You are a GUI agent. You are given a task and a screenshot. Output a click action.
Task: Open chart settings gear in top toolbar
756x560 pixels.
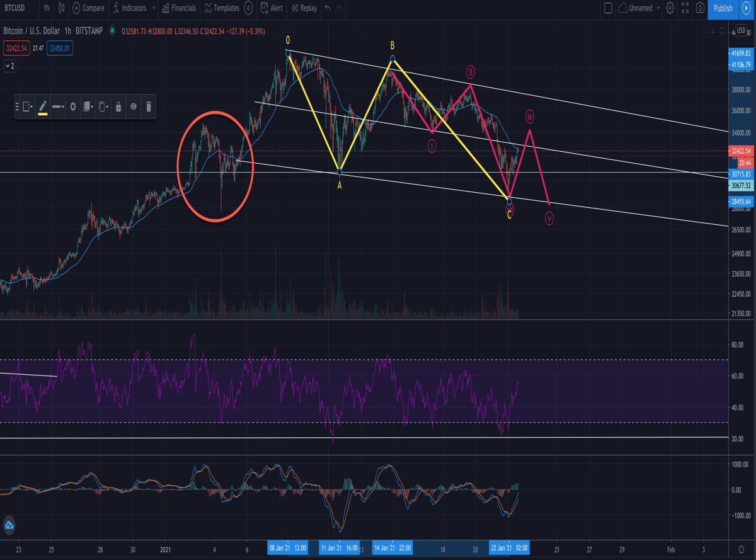(x=670, y=8)
